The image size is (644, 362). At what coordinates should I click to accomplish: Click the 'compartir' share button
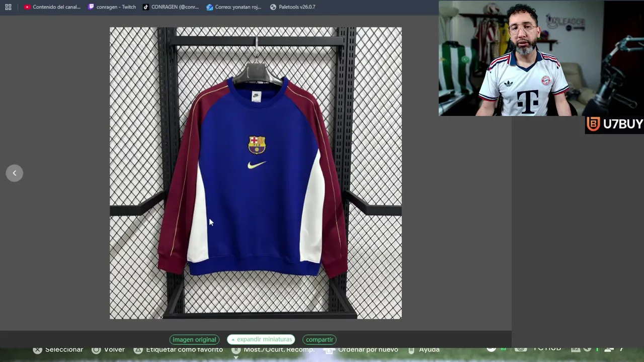pyautogui.click(x=319, y=339)
